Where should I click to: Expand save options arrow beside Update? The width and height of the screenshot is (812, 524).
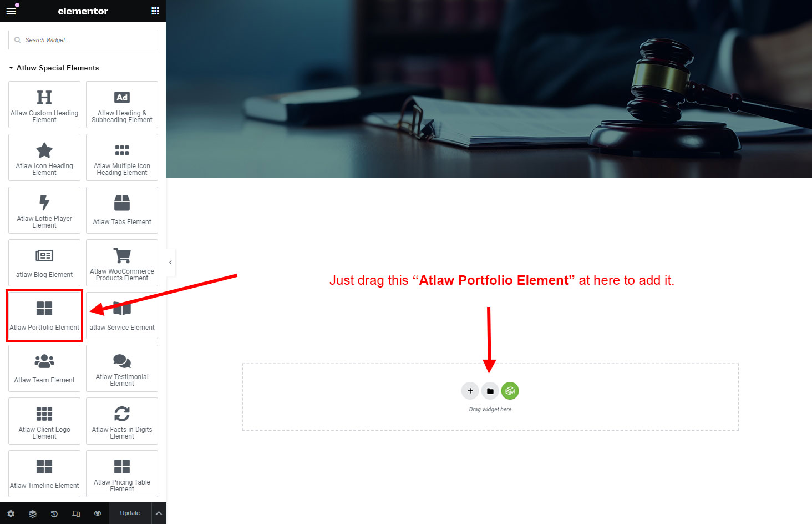[159, 513]
